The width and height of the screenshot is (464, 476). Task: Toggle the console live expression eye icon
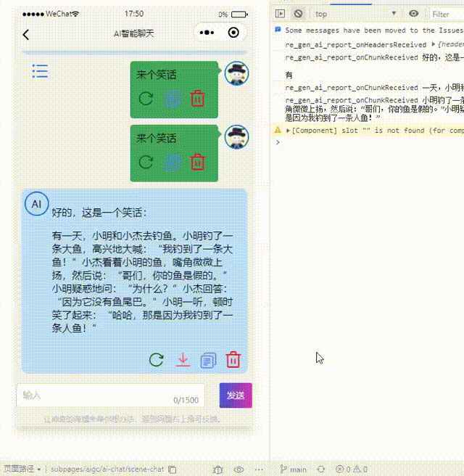pyautogui.click(x=414, y=14)
